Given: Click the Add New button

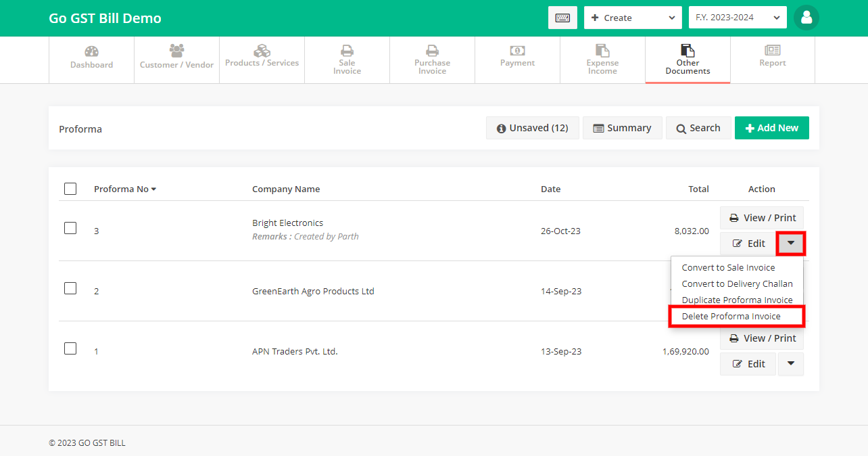Looking at the screenshot, I should tap(771, 127).
